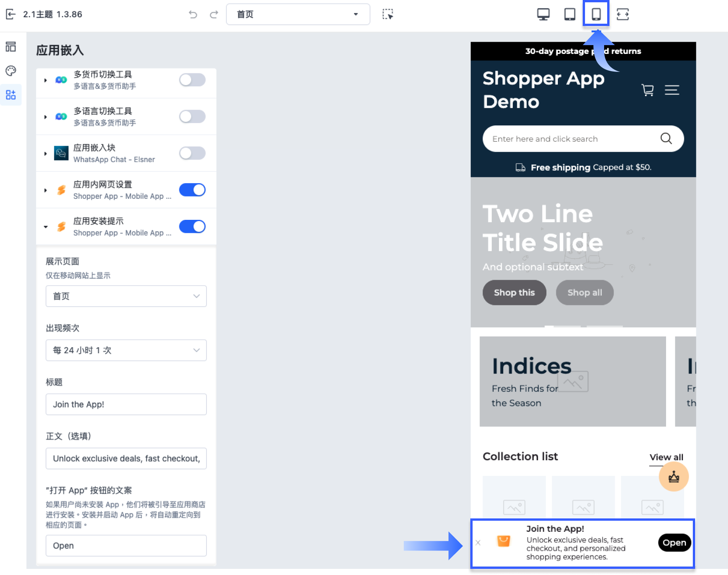
Task: Redo the last change
Action: (x=214, y=15)
